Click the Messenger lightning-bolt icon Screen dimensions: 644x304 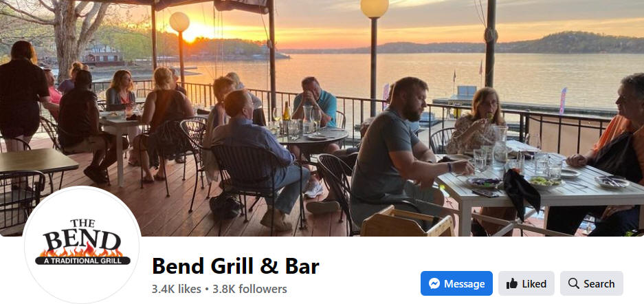point(434,283)
